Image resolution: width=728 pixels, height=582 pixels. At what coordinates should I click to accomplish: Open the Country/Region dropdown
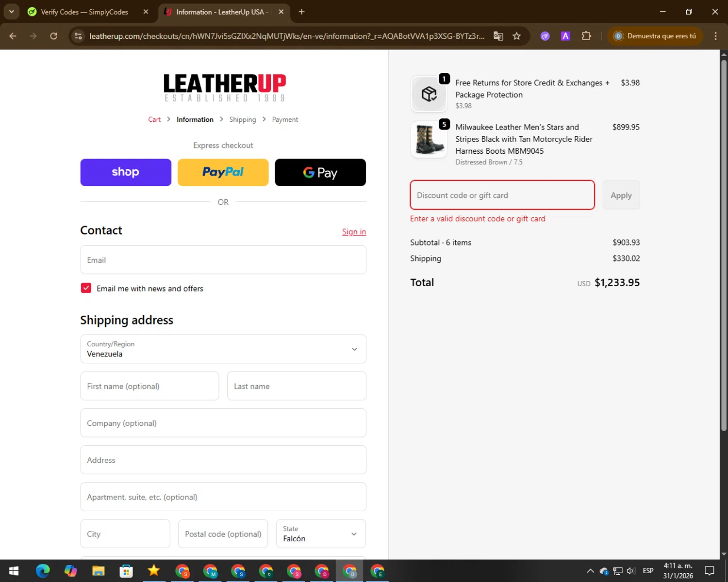(x=223, y=349)
